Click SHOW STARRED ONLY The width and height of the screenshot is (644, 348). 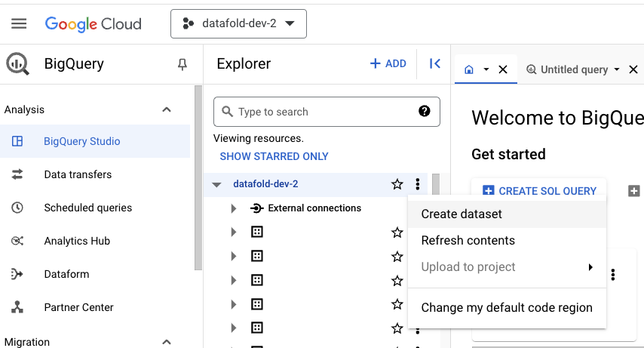pyautogui.click(x=274, y=156)
